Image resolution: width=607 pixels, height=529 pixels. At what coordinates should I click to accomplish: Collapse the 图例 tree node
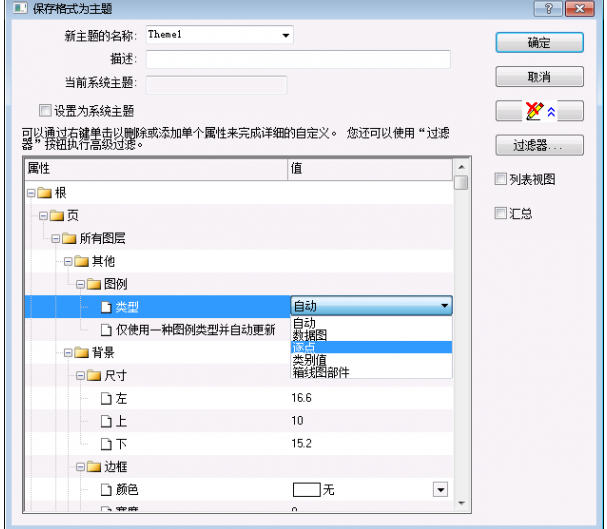[x=80, y=284]
